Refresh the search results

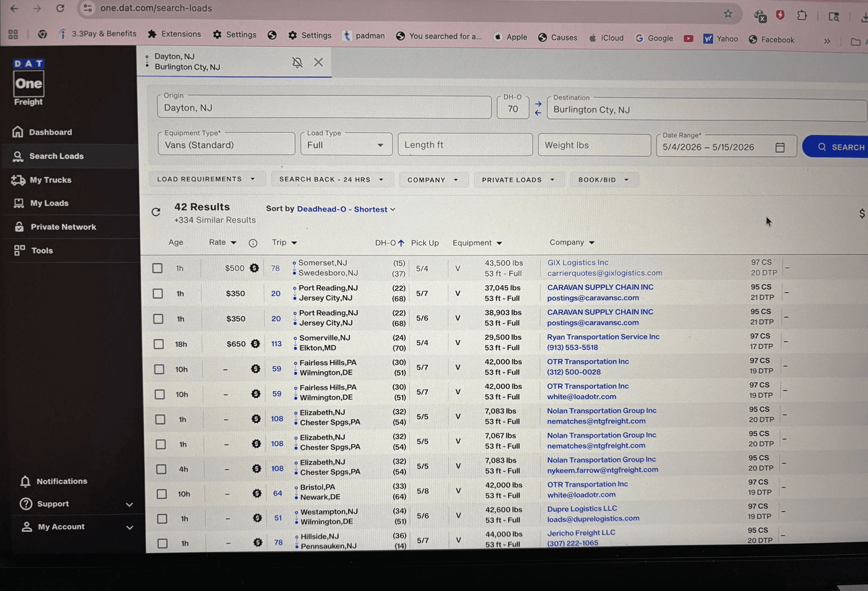point(156,212)
